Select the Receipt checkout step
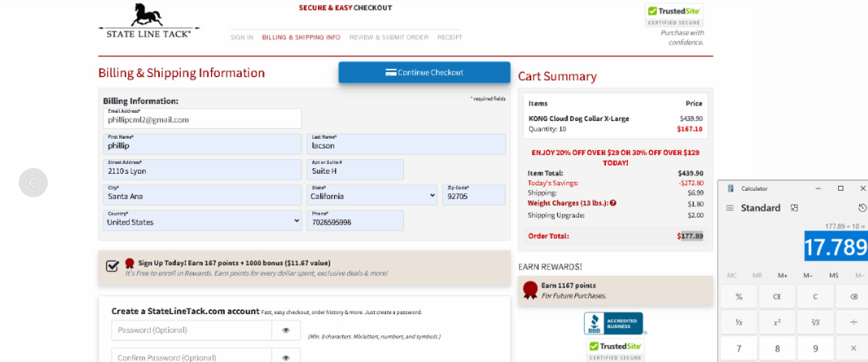The width and height of the screenshot is (868, 362). click(x=449, y=37)
